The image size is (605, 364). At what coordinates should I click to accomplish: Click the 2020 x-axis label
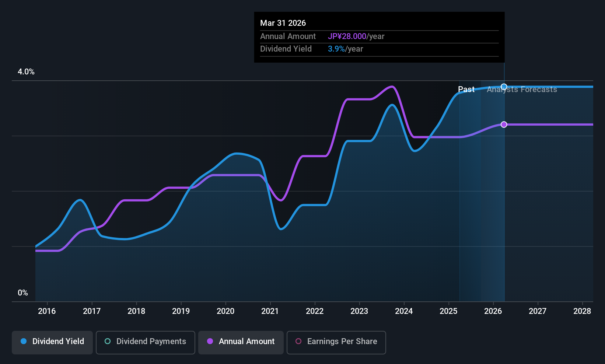[225, 311]
